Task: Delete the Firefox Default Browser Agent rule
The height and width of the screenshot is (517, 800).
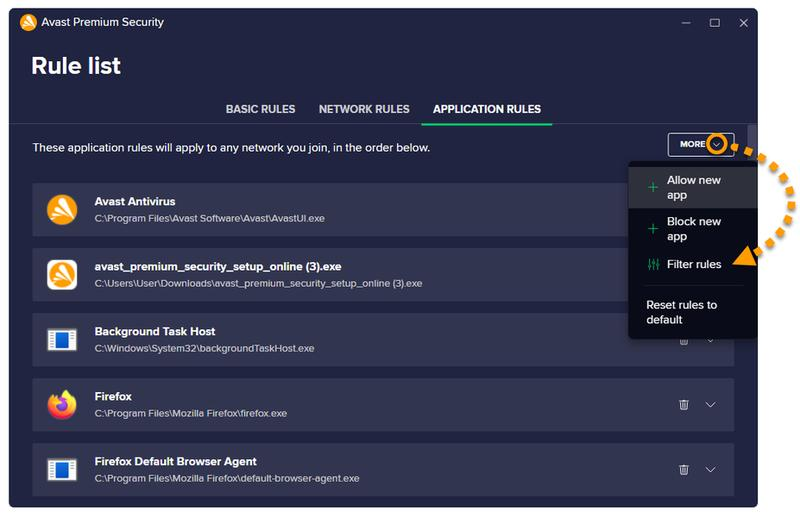Action: click(x=684, y=470)
